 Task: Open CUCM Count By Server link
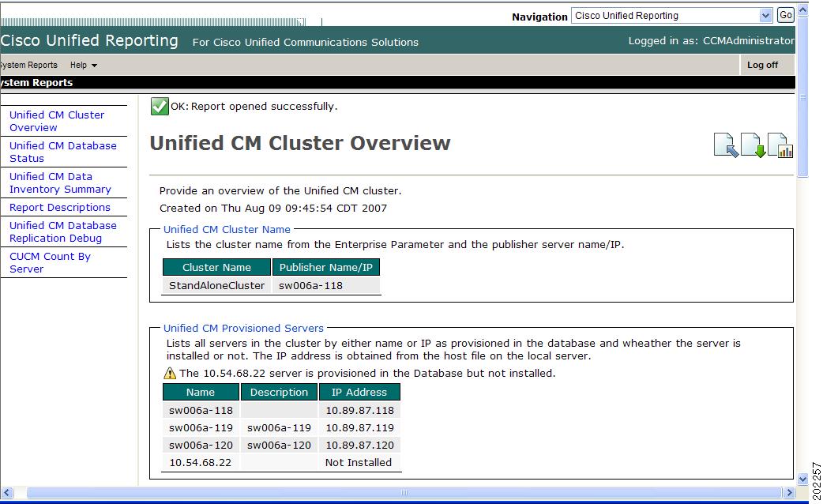click(50, 262)
